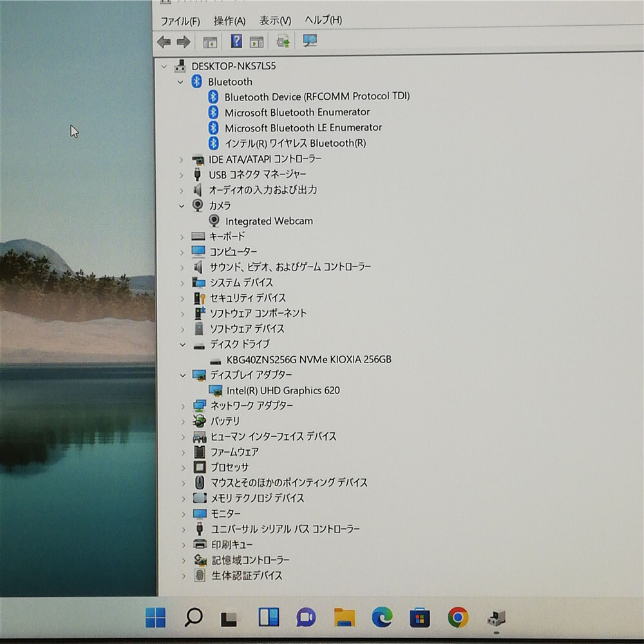The width and height of the screenshot is (644, 644).
Task: Click the メモリ テクノロジ デバイス icon
Action: tap(200, 498)
